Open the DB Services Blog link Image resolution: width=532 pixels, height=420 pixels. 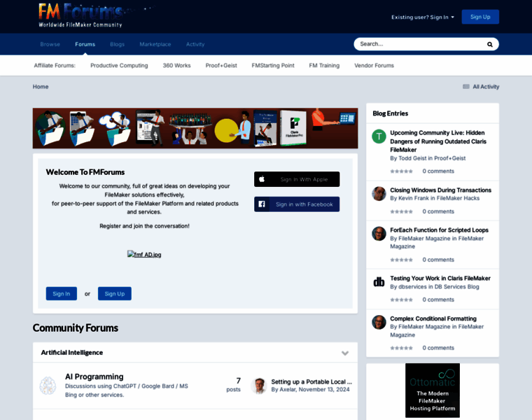click(x=456, y=287)
